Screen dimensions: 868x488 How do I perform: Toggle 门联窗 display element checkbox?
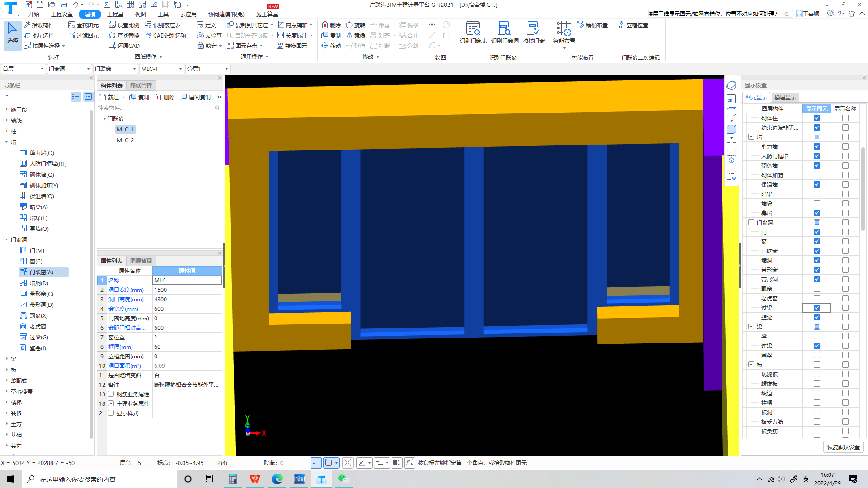click(x=817, y=251)
